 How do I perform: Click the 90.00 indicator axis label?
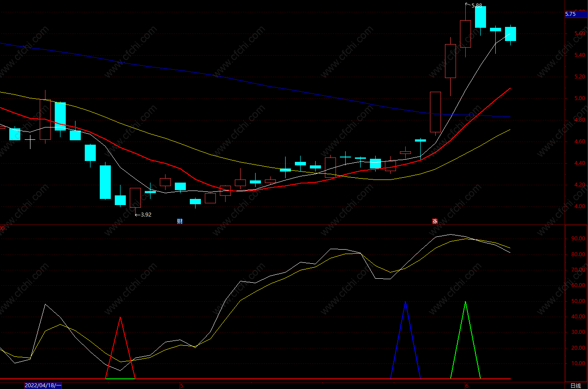pyautogui.click(x=578, y=239)
